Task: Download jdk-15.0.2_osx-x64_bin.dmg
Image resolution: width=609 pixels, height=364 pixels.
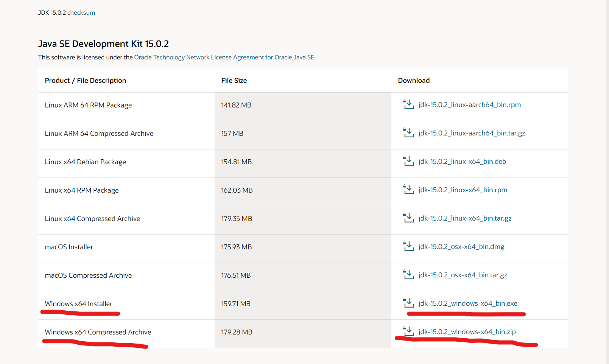Action: [461, 247]
